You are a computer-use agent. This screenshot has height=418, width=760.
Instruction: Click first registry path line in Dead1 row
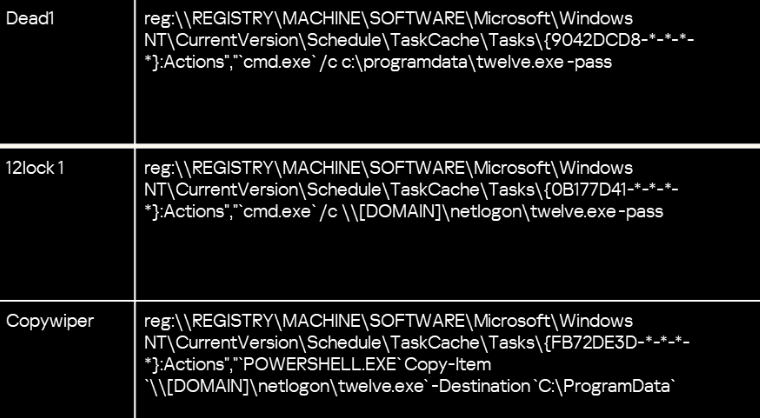(388, 18)
